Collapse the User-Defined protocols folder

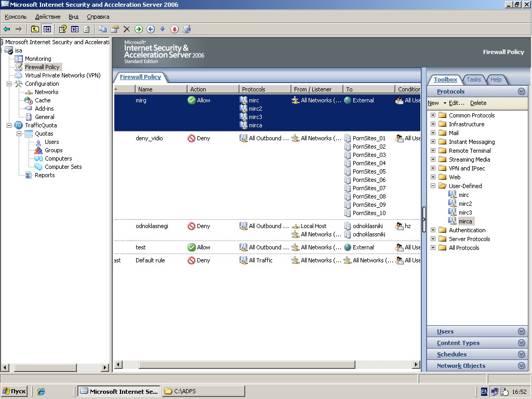[x=433, y=186]
